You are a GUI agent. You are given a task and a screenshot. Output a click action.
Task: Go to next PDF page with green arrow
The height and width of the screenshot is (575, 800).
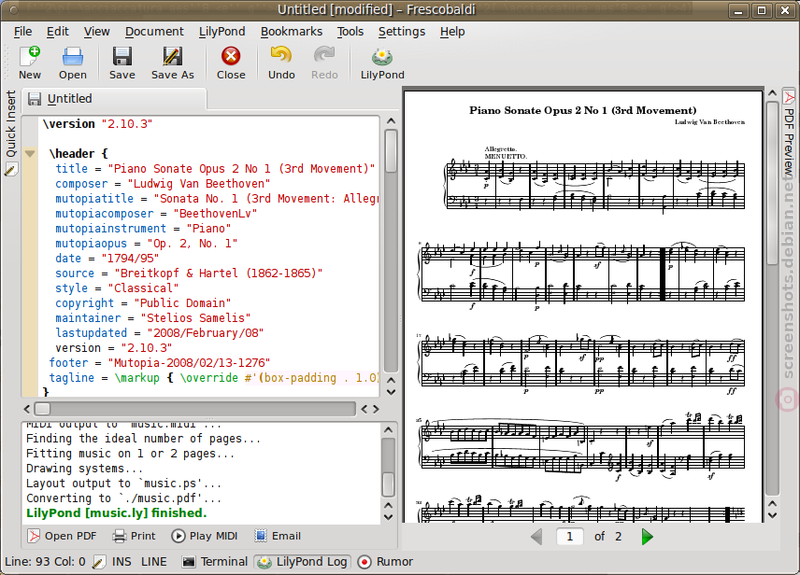647,537
